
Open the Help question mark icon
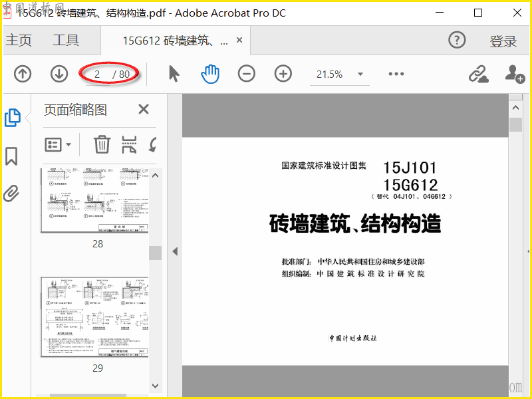[457, 41]
